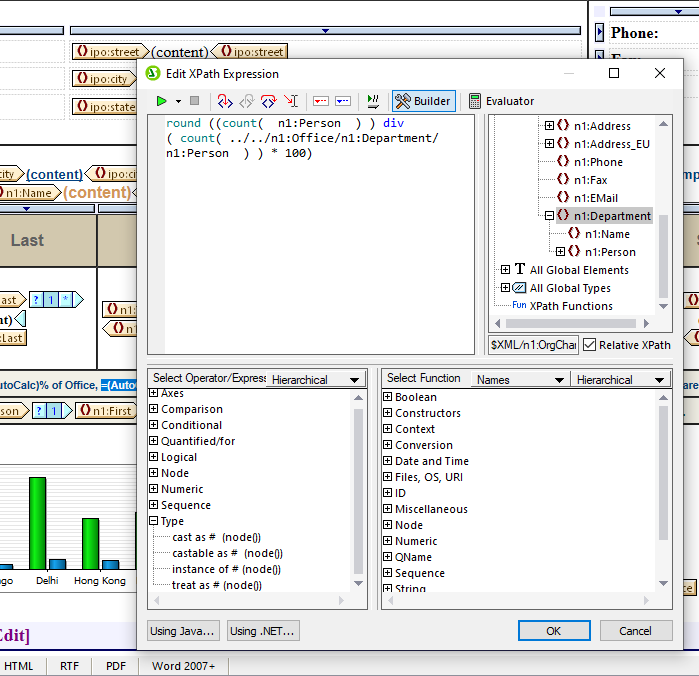Open dropdown next to the evaluate play button

[x=178, y=101]
